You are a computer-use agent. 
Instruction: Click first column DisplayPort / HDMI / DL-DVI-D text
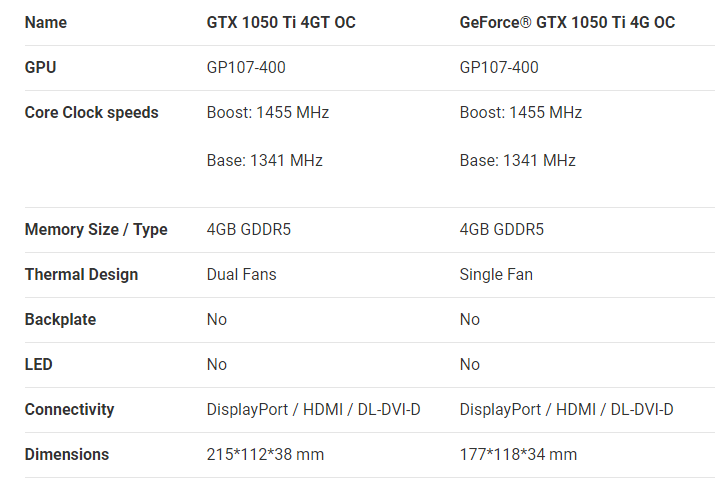pos(313,409)
